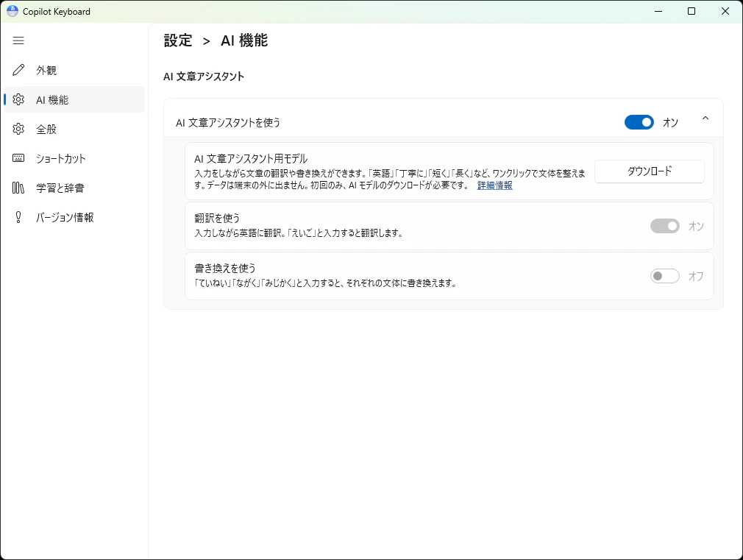
Task: Open the hamburger navigation menu
Action: point(18,40)
